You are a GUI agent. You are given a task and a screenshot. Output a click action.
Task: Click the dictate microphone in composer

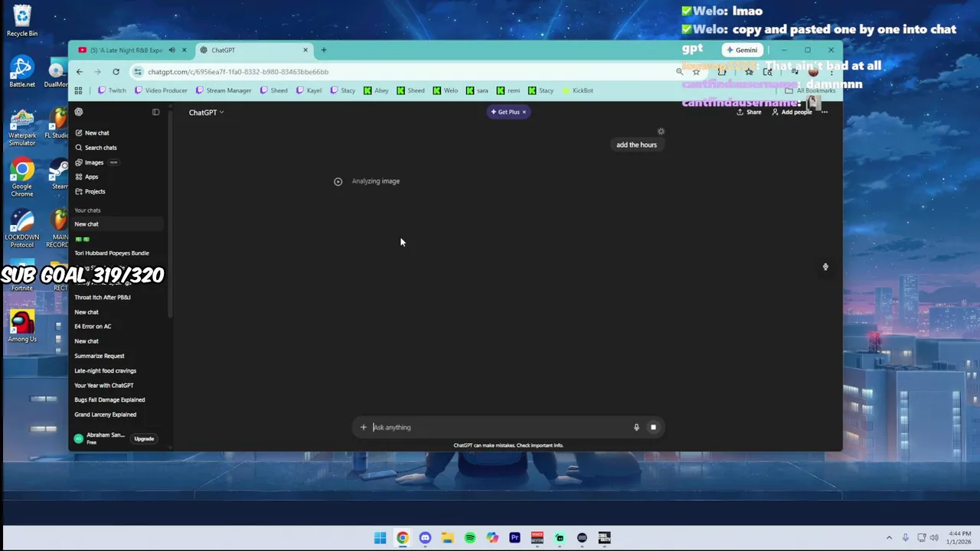coord(636,427)
